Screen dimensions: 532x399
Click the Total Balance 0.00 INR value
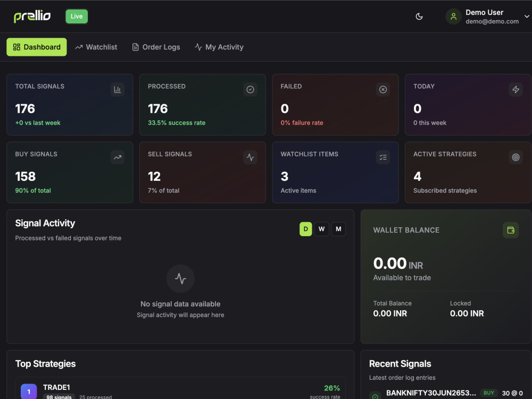click(390, 313)
